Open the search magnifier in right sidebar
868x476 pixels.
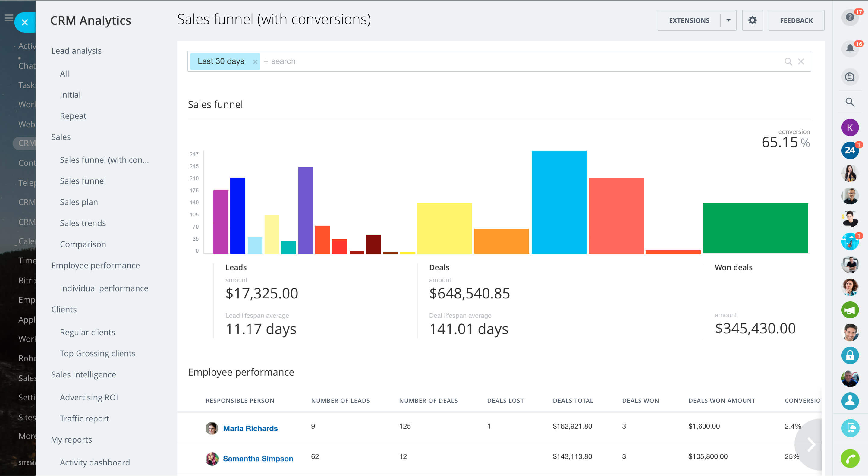tap(850, 102)
